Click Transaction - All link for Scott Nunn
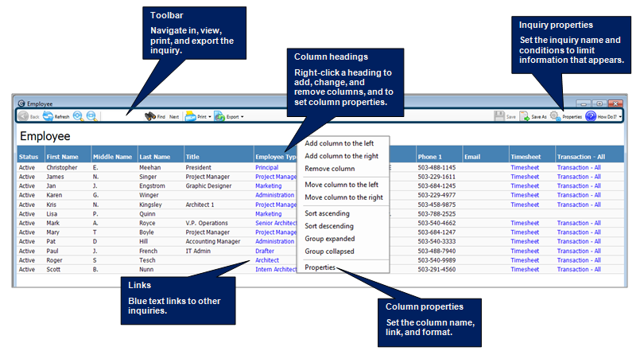Viewport: 644px width, 355px height. pos(580,270)
